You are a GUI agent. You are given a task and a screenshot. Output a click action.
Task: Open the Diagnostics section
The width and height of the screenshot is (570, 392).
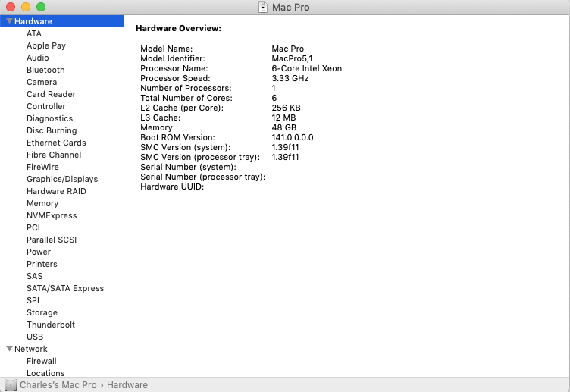49,118
